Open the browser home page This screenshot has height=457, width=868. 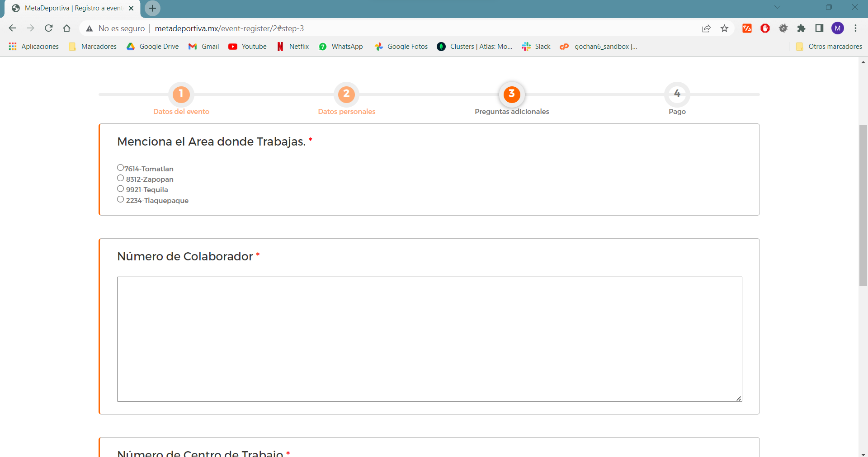[66, 28]
